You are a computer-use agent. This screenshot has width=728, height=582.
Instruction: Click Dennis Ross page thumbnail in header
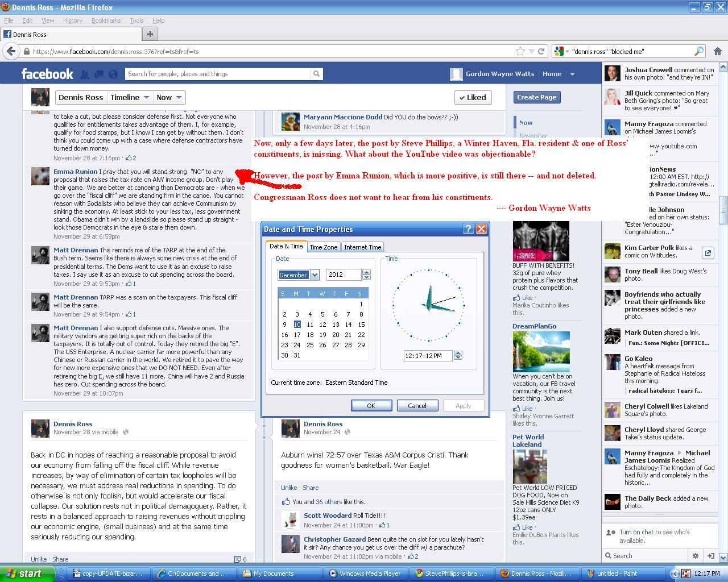point(40,97)
